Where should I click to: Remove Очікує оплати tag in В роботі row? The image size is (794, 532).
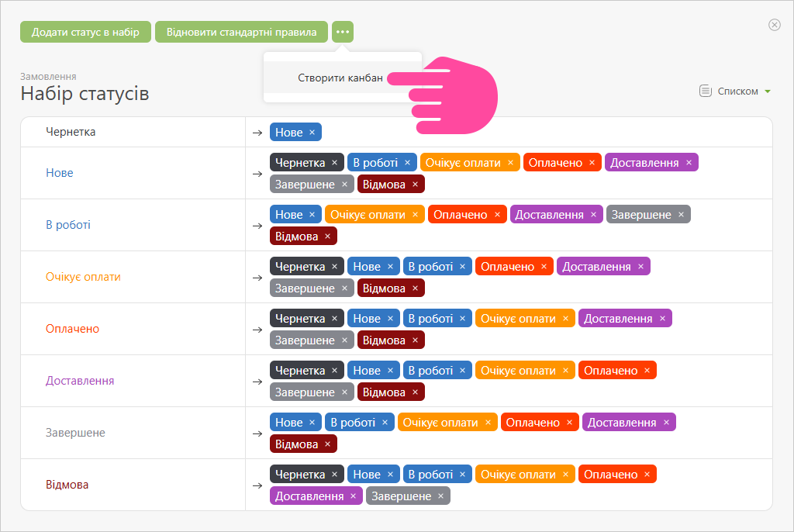click(x=415, y=215)
